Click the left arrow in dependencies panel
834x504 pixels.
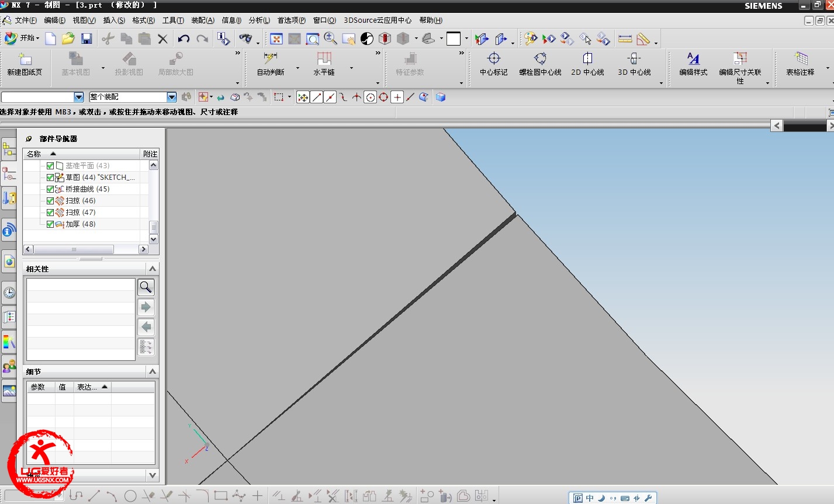(146, 326)
